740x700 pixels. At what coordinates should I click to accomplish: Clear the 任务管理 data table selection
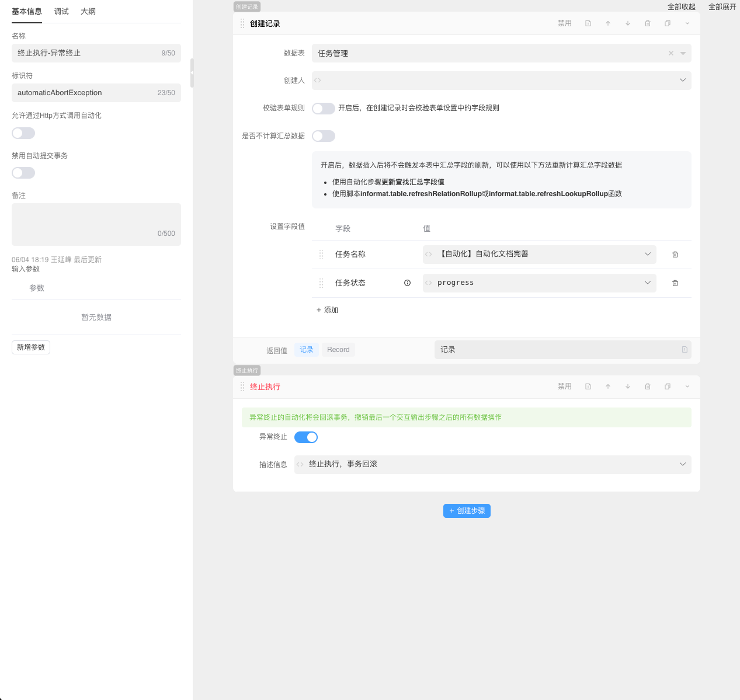click(671, 53)
